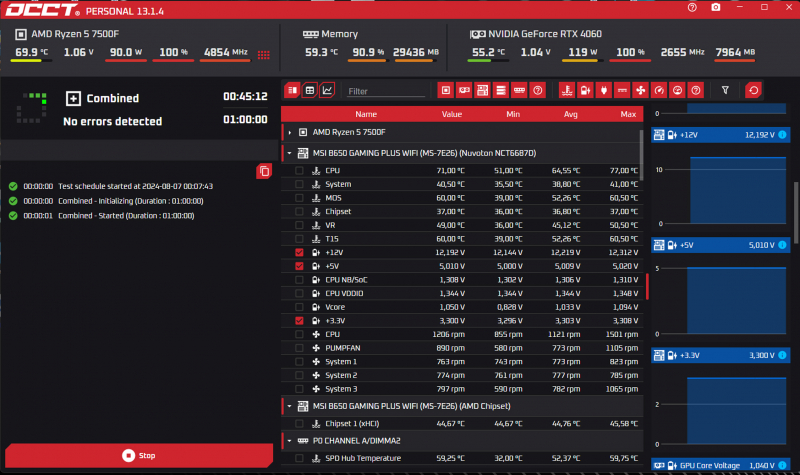Stop the running Combined test

(x=139, y=456)
